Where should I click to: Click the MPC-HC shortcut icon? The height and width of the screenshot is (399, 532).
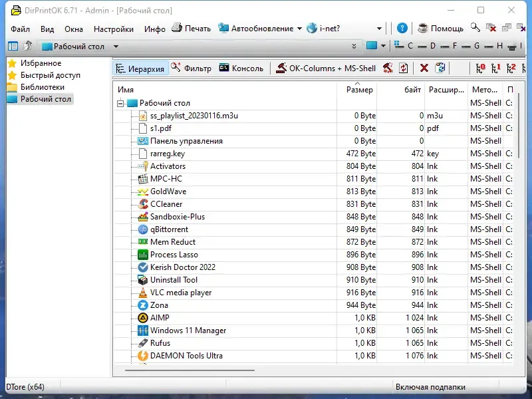[x=143, y=179]
